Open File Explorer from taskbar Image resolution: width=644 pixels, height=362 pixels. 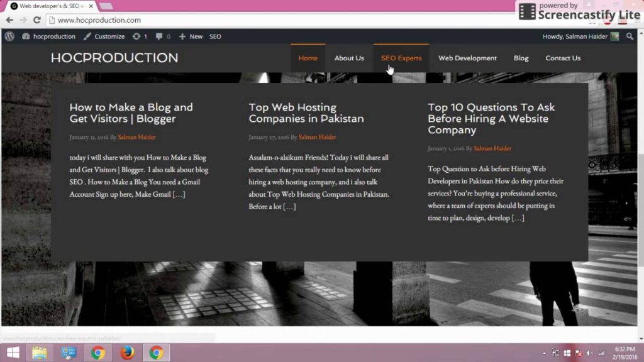tap(40, 353)
